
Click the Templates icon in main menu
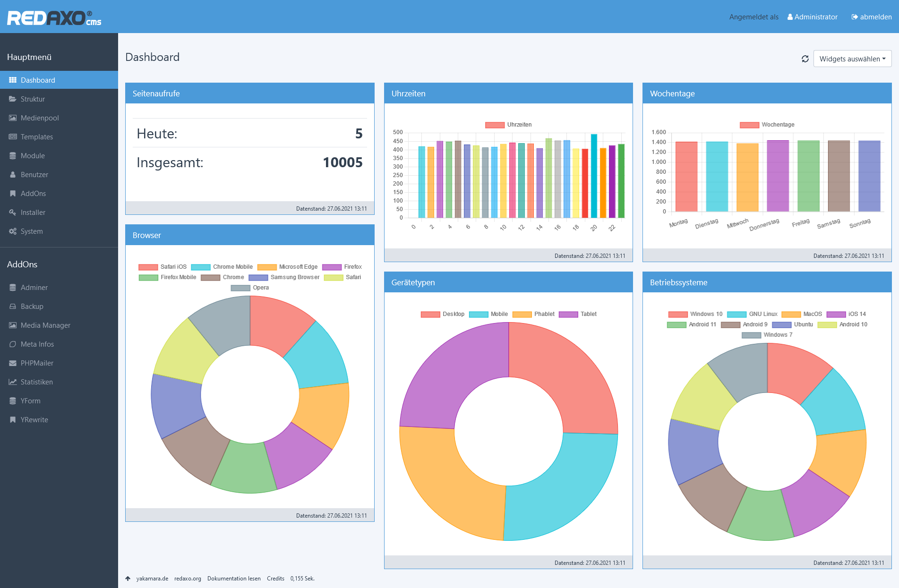pyautogui.click(x=13, y=137)
